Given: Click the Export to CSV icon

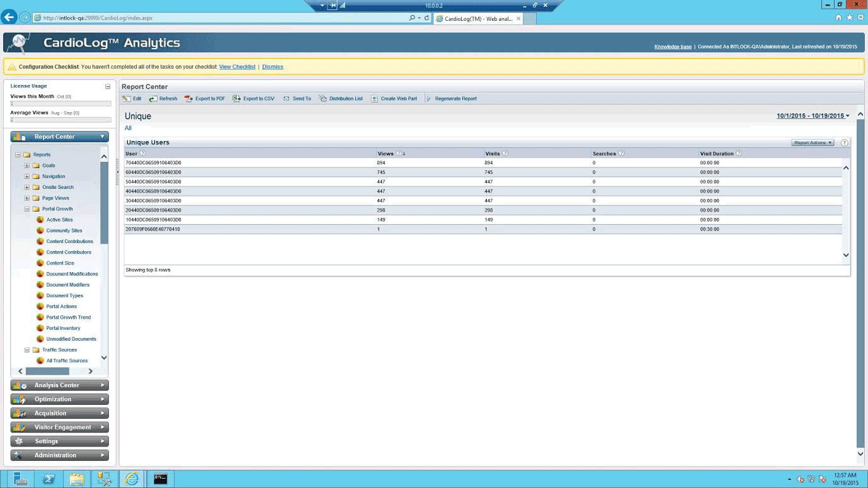Looking at the screenshot, I should pos(237,98).
